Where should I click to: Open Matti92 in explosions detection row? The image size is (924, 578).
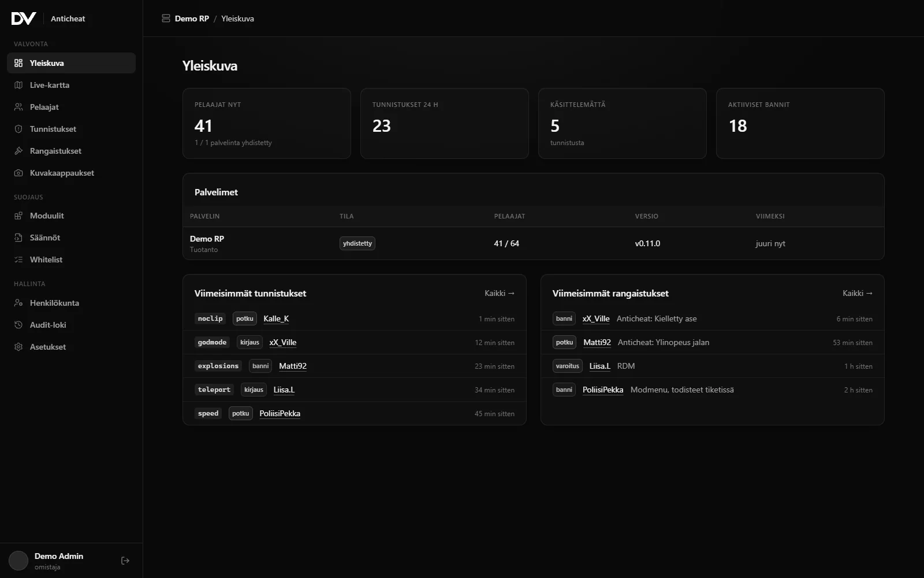(x=293, y=366)
